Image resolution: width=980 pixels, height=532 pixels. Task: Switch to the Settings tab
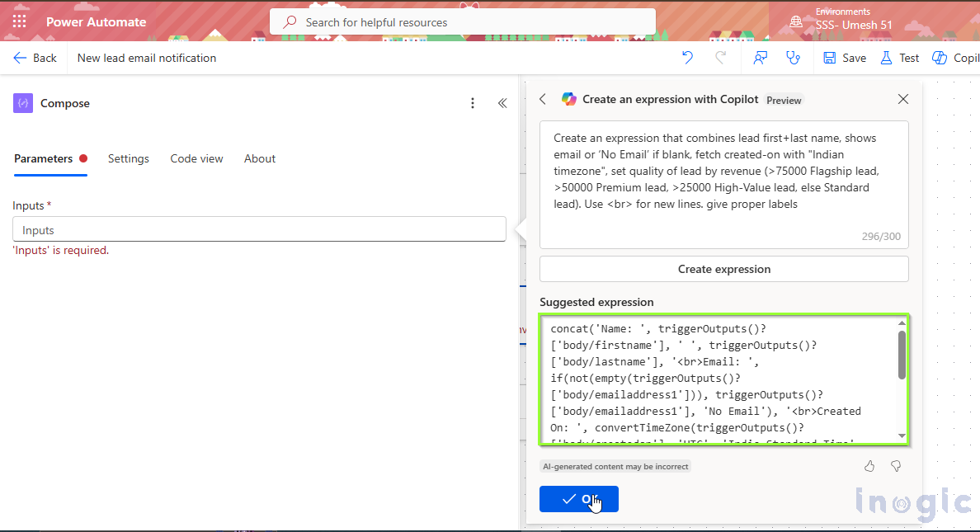[128, 158]
